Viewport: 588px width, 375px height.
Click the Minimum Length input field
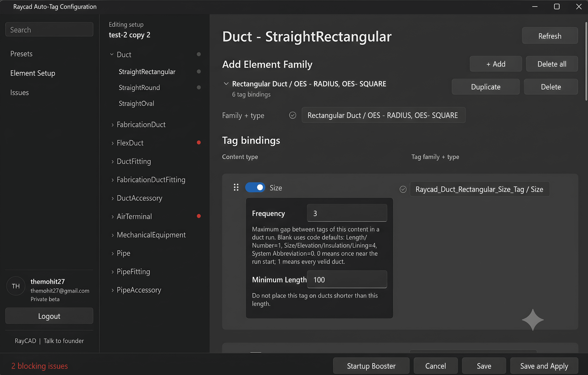pos(347,279)
